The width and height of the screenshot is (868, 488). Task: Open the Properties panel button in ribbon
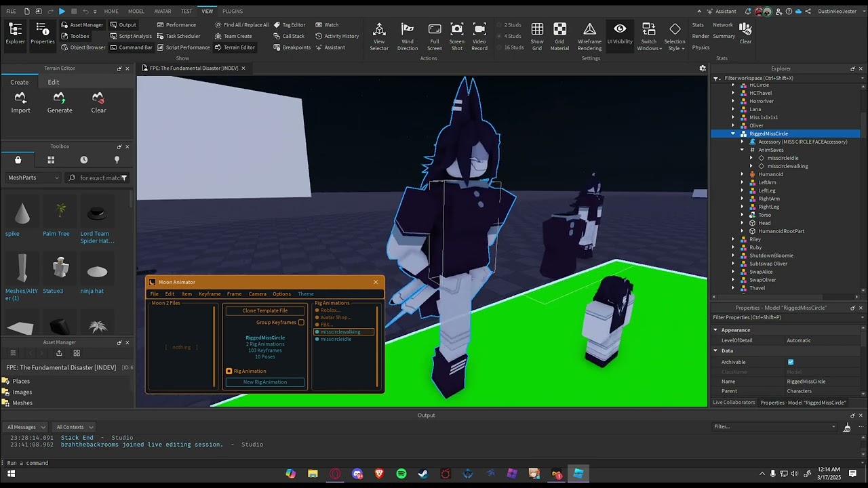click(42, 35)
